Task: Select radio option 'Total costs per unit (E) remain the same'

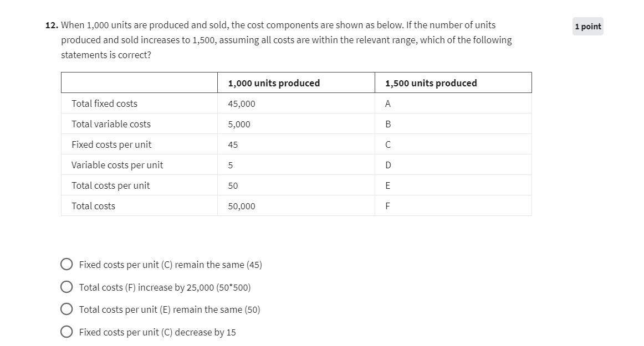Action: click(x=67, y=309)
